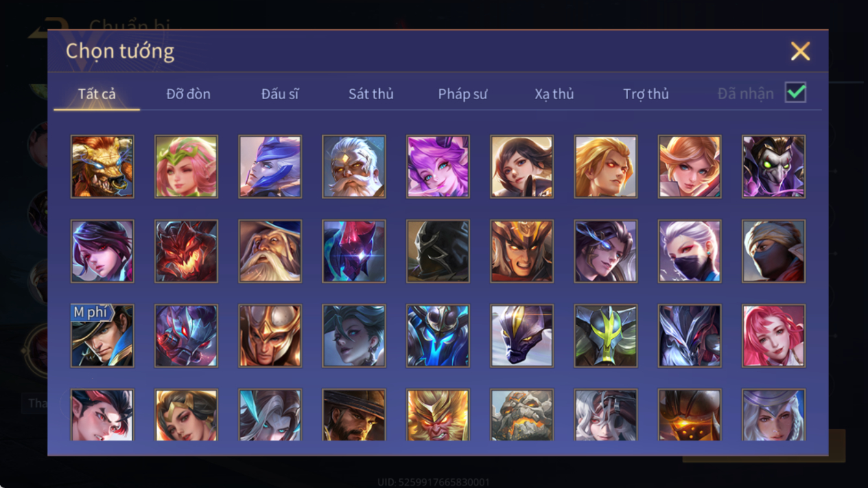Screen dimensions: 868x488
Task: Switch to the Pháp sư tab
Action: point(462,94)
